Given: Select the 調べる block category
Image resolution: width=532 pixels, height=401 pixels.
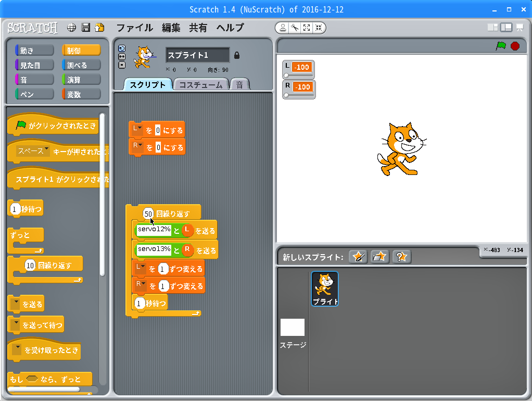Looking at the screenshot, I should [81, 65].
